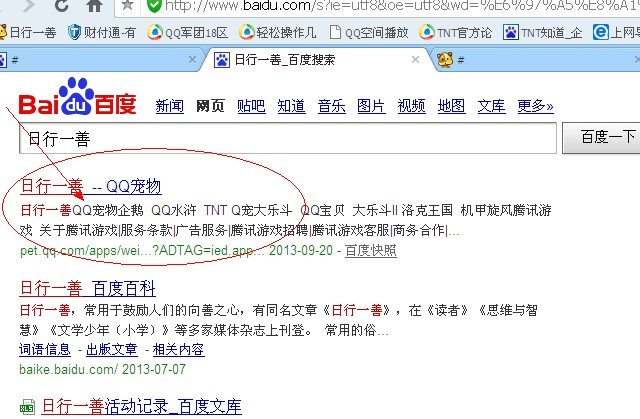Open the 相关内容 sublink
Image resolution: width=640 pixels, height=419 pixels.
pyautogui.click(x=178, y=349)
